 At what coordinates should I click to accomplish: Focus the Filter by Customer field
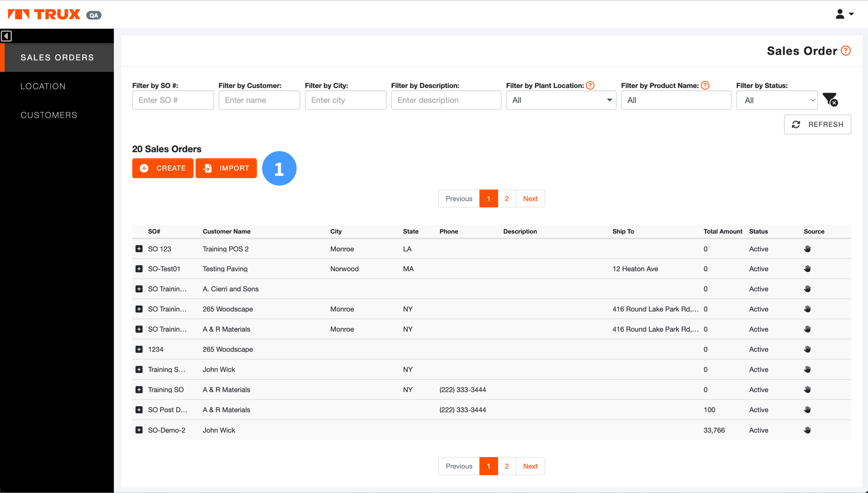pos(259,100)
